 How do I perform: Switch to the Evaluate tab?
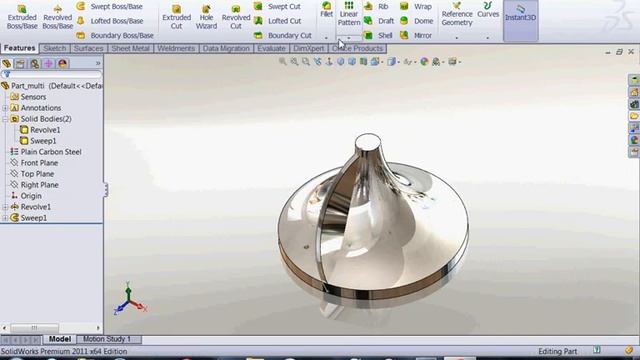pyautogui.click(x=271, y=49)
